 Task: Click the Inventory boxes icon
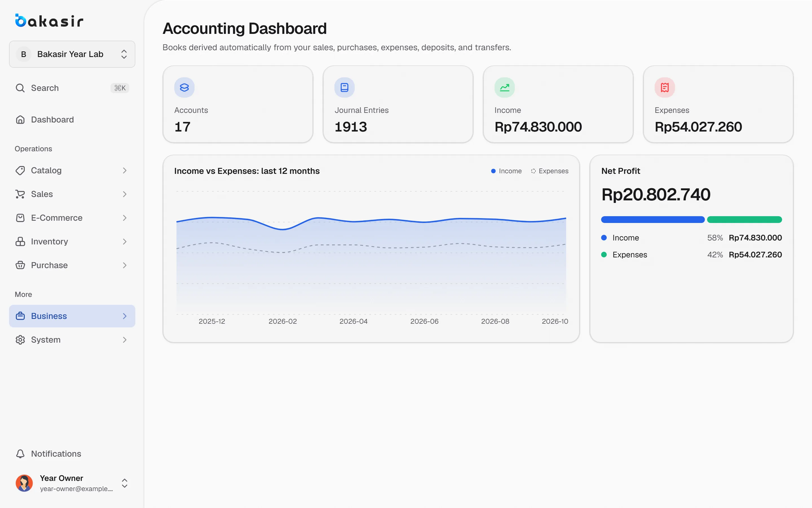tap(20, 242)
